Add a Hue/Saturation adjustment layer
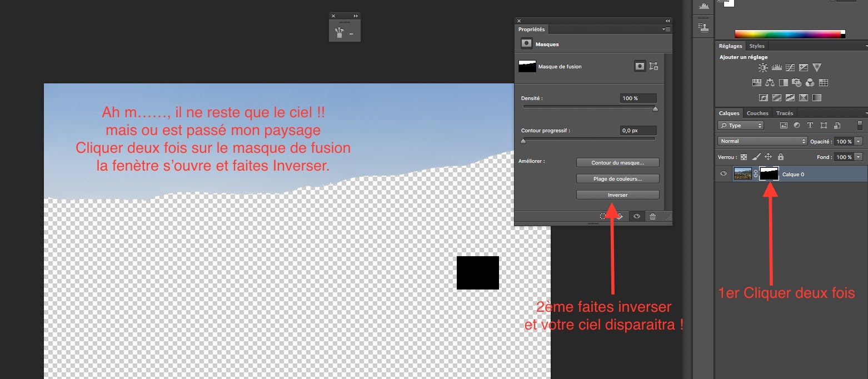The width and height of the screenshot is (868, 379). click(756, 83)
